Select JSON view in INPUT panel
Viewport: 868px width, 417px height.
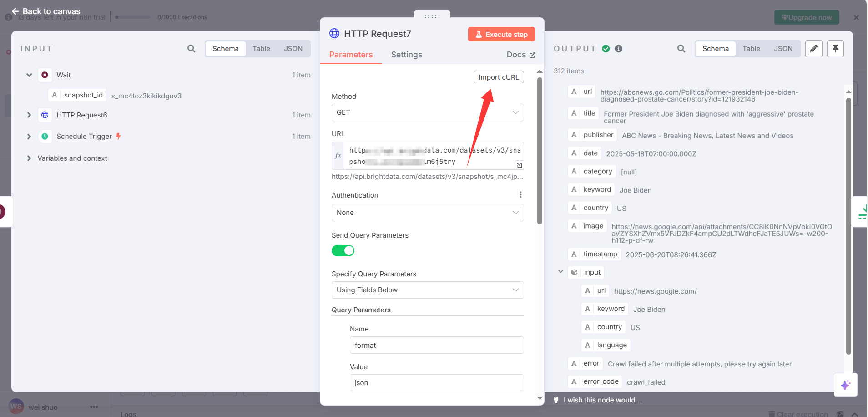coord(293,49)
